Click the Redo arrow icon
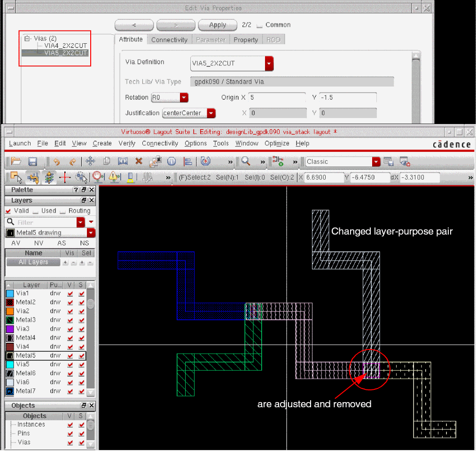This screenshot has height=451, width=476. tap(72, 162)
